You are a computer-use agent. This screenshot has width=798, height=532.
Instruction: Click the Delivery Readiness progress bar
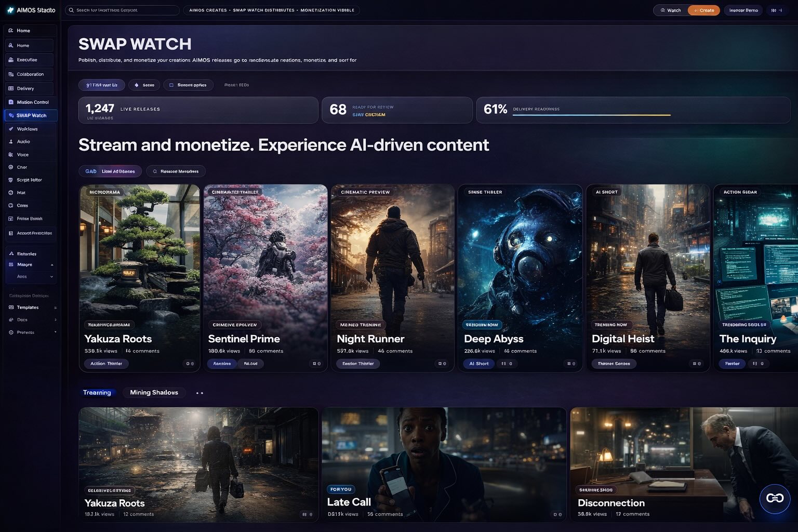pos(591,114)
